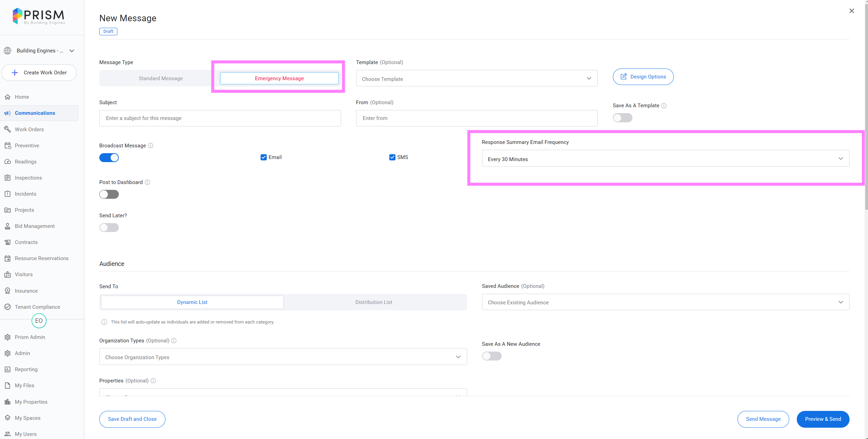The width and height of the screenshot is (868, 439).
Task: Click Broadcast Message info icon
Action: (x=150, y=146)
